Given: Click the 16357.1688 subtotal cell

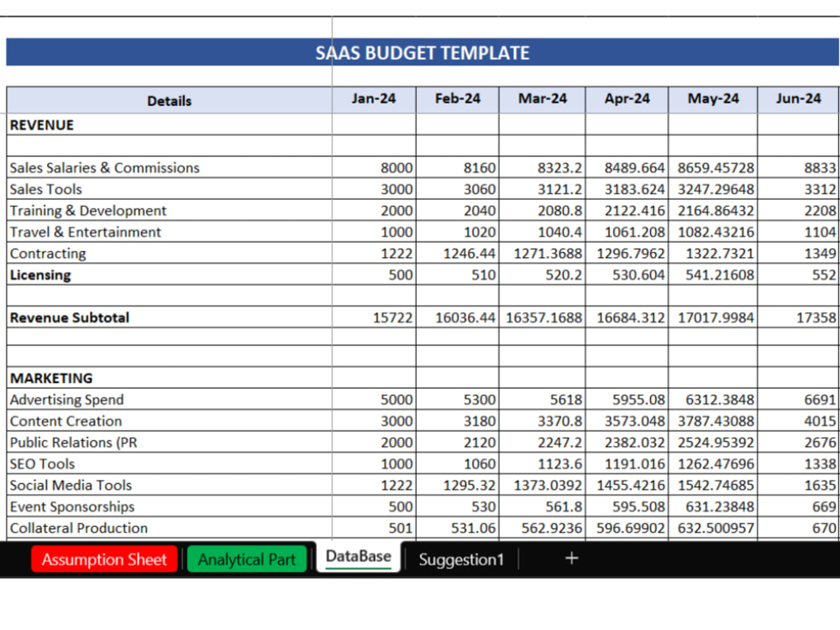Looking at the screenshot, I should [542, 318].
